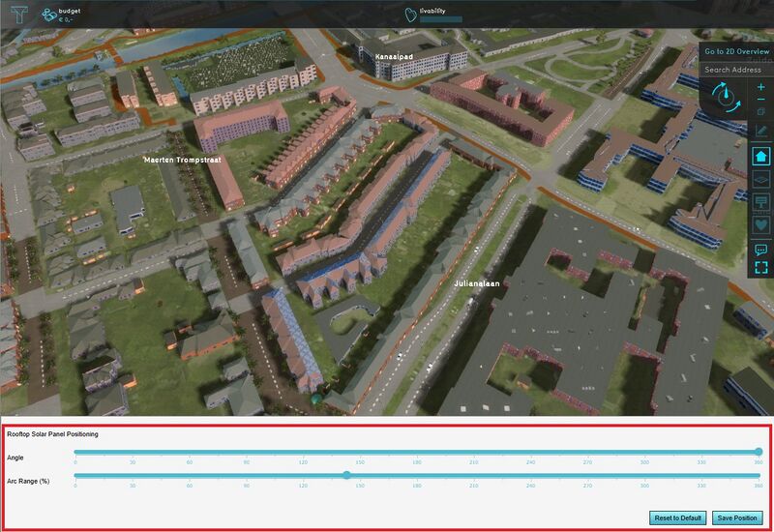Open the map layers icon

click(760, 179)
